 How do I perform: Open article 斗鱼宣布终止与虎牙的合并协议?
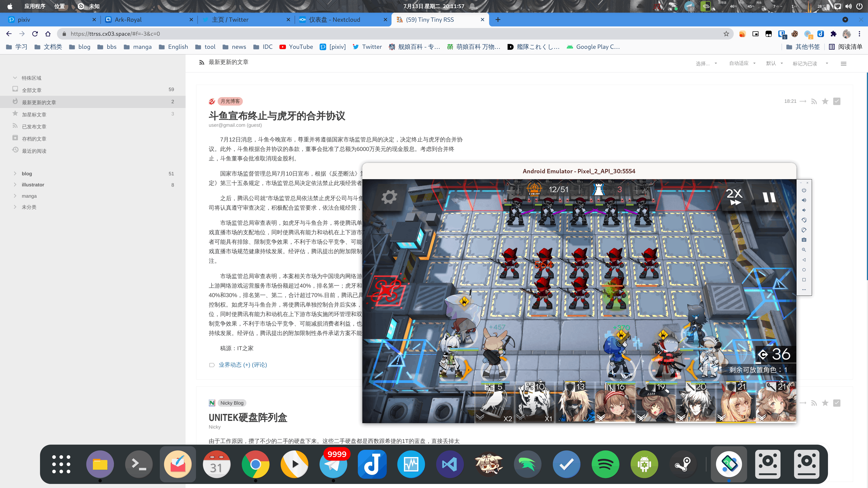pyautogui.click(x=277, y=115)
